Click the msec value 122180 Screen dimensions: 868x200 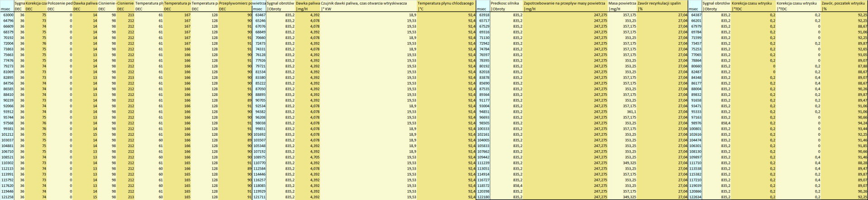click(x=483, y=197)
